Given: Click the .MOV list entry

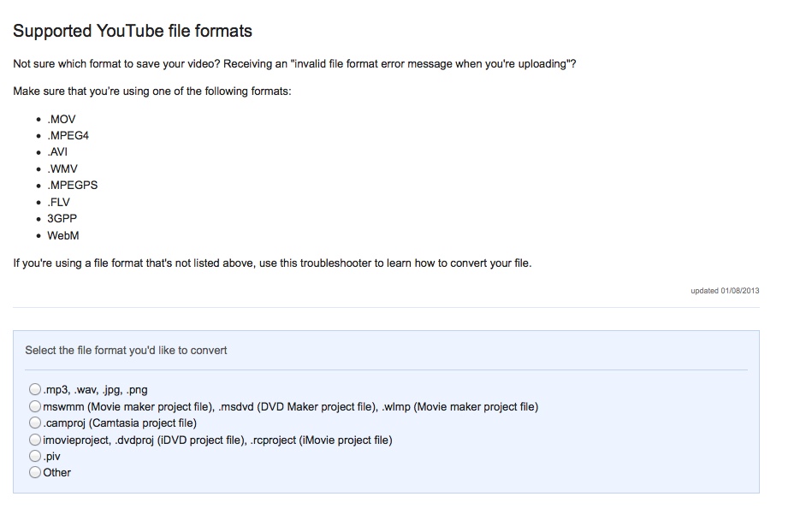Looking at the screenshot, I should click(62, 119).
